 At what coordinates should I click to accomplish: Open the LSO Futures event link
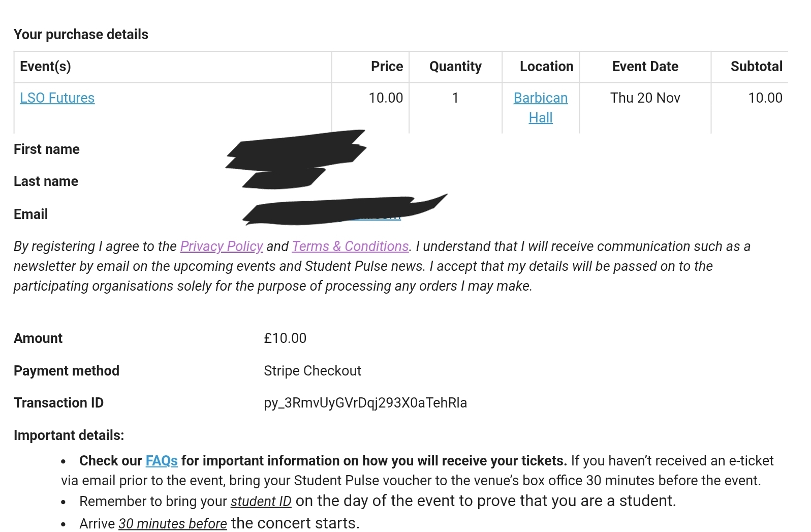pyautogui.click(x=57, y=98)
